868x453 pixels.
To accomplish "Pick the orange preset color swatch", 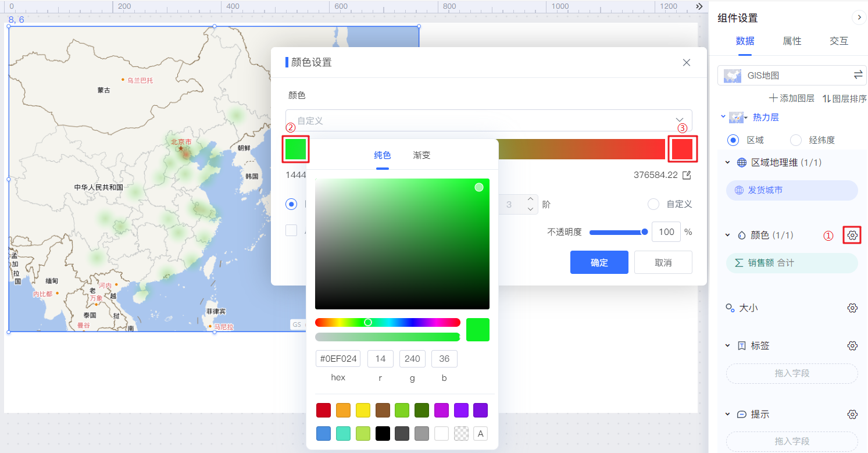I will (x=343, y=410).
